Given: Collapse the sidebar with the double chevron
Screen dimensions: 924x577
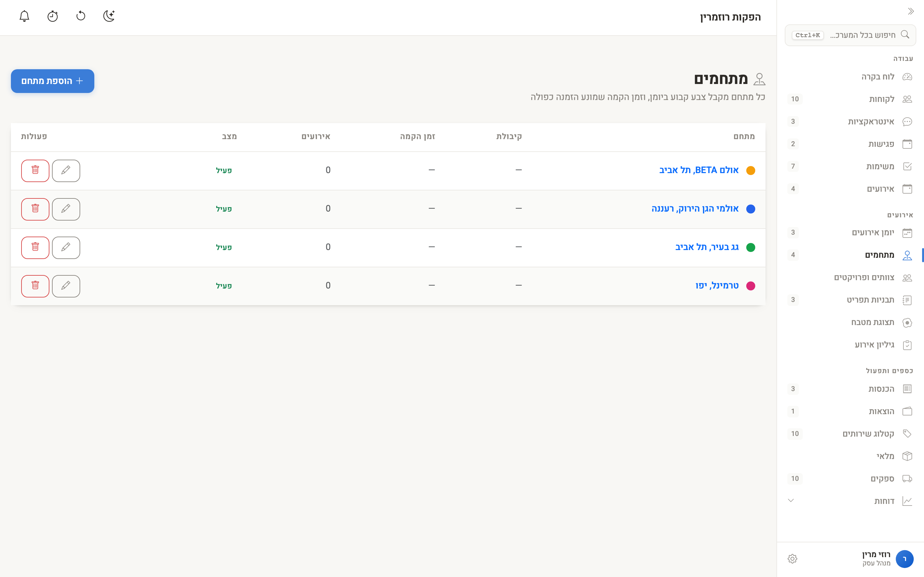Looking at the screenshot, I should [x=911, y=12].
